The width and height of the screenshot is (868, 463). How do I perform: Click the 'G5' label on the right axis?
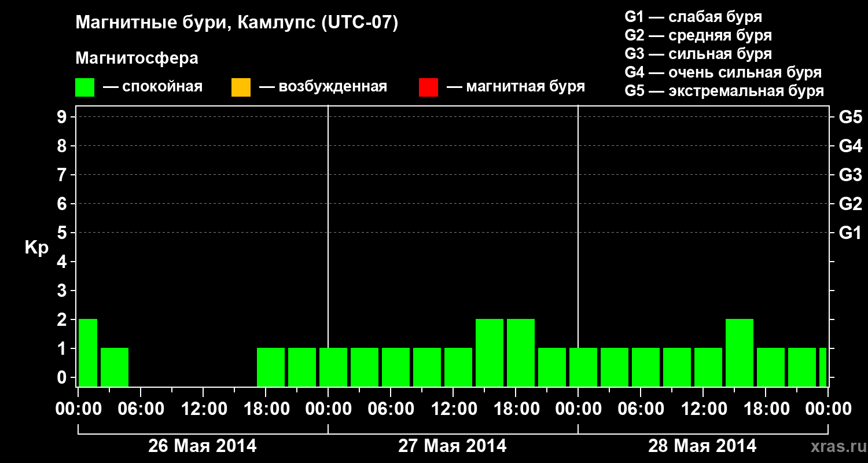click(x=850, y=117)
